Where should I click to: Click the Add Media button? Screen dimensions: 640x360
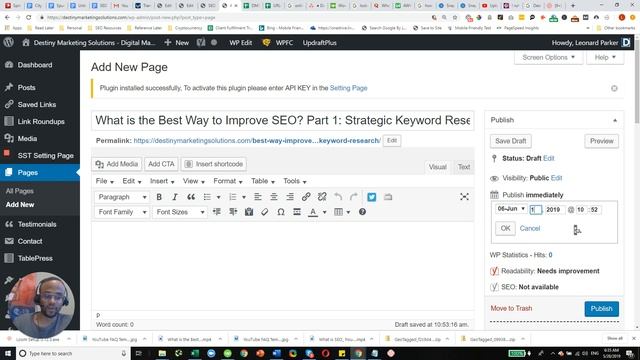pyautogui.click(x=117, y=164)
